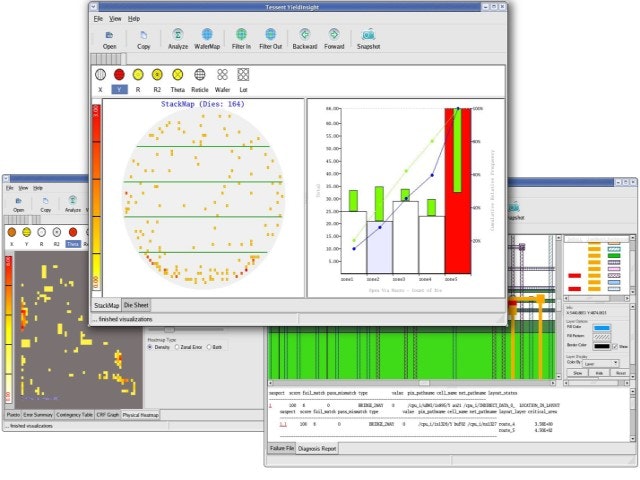Click Copy icon in back-left window
The image size is (640, 480).
pos(45,201)
